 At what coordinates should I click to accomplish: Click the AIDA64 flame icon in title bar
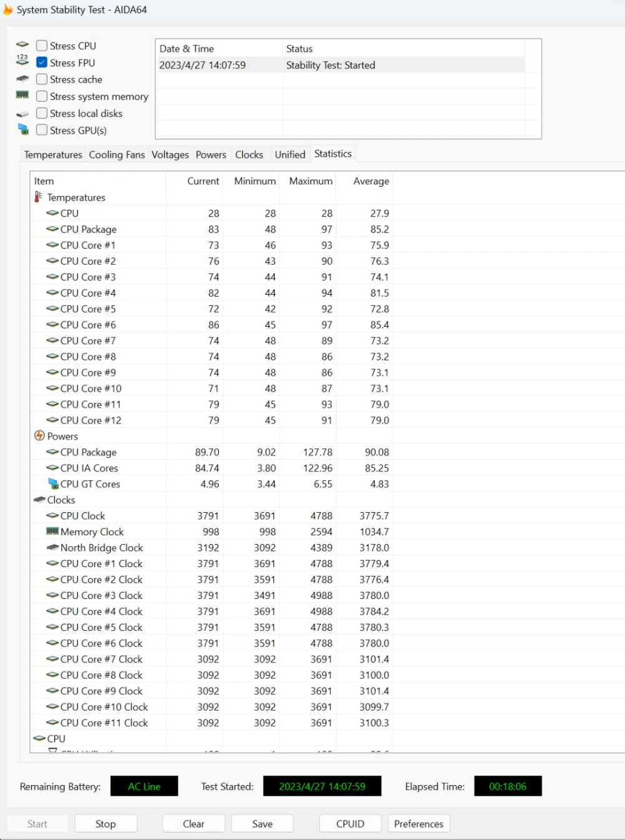(x=7, y=10)
